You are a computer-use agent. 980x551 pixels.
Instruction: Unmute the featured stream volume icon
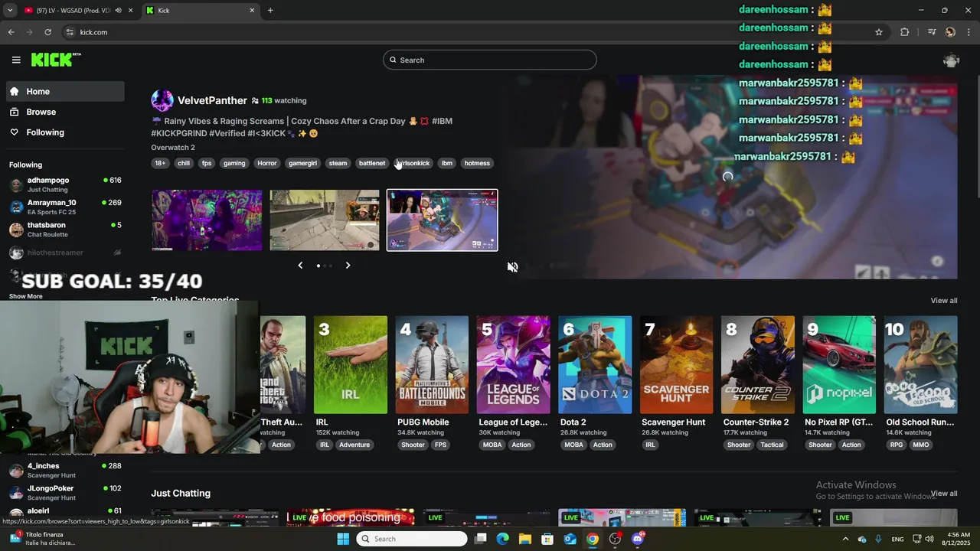512,267
